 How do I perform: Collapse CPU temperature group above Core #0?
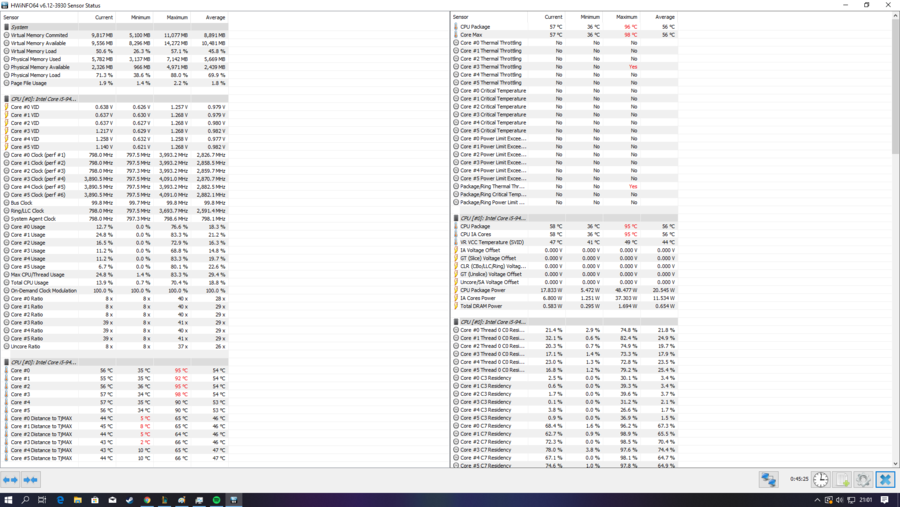pos(115,362)
